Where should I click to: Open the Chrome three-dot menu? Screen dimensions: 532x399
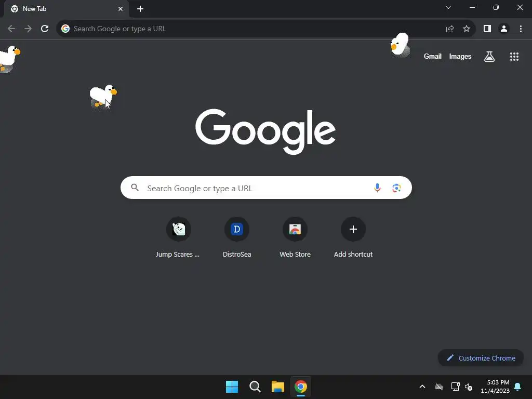(x=521, y=29)
